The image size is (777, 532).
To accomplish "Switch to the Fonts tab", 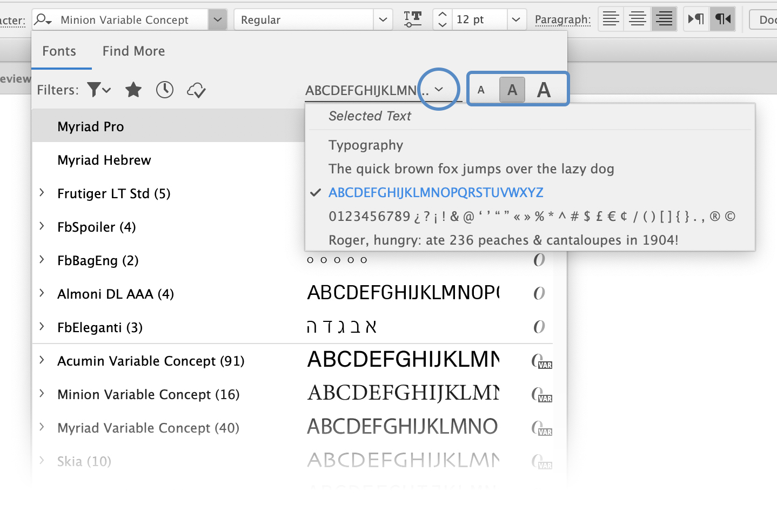I will (59, 51).
